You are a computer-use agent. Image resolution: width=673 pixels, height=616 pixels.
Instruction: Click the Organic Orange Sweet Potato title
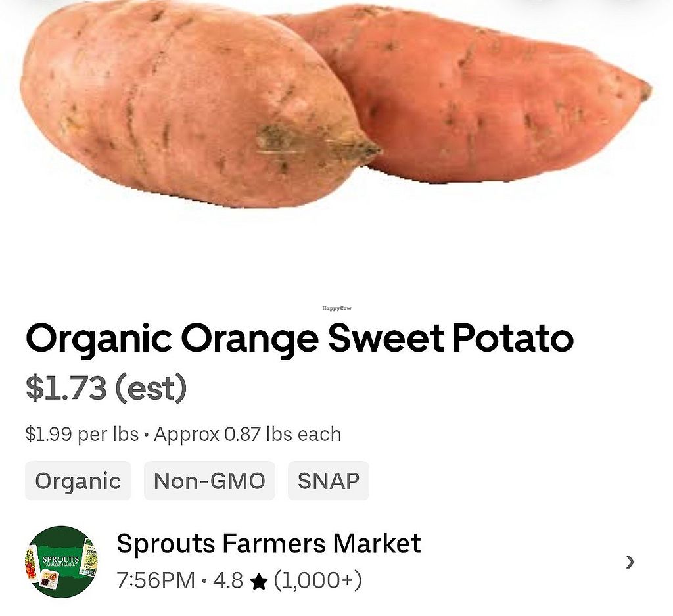[300, 340]
